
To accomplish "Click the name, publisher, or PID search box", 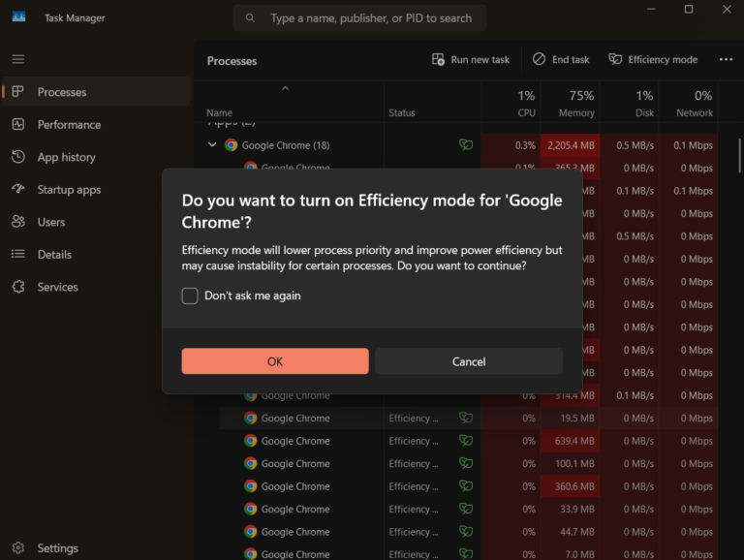I will (x=359, y=18).
